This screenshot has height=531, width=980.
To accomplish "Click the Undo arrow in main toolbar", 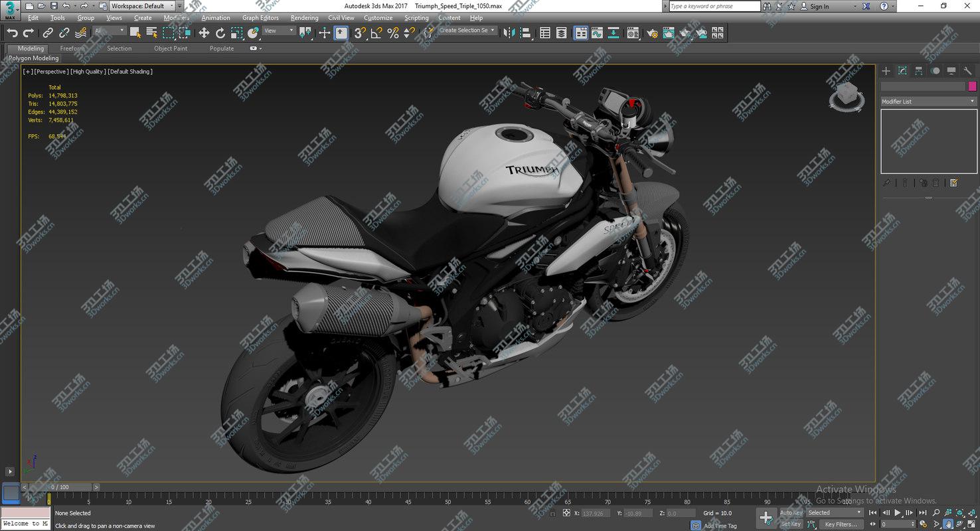I will (12, 33).
